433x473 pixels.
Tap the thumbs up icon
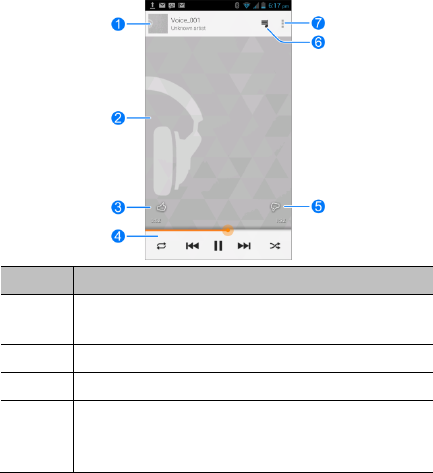click(x=162, y=207)
